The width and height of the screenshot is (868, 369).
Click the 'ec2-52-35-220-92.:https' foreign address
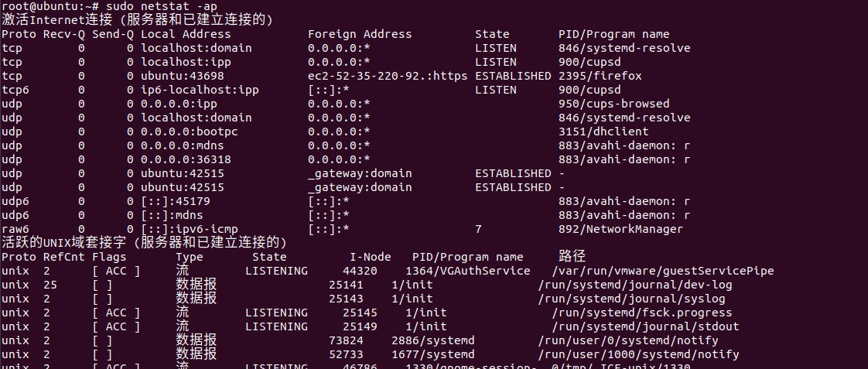(x=388, y=76)
